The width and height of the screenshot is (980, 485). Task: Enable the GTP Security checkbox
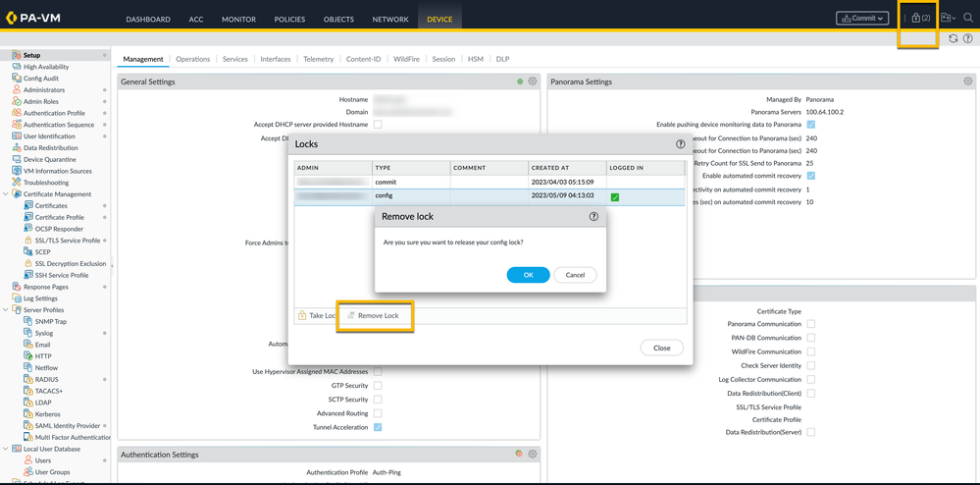pos(378,386)
